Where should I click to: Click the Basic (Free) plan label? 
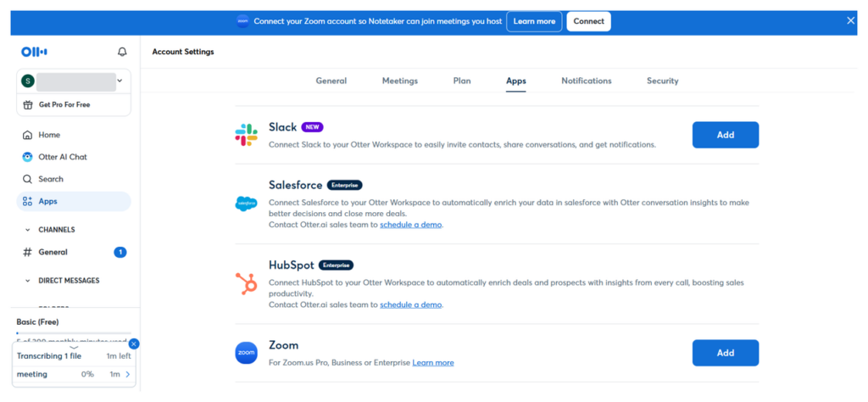(x=37, y=322)
